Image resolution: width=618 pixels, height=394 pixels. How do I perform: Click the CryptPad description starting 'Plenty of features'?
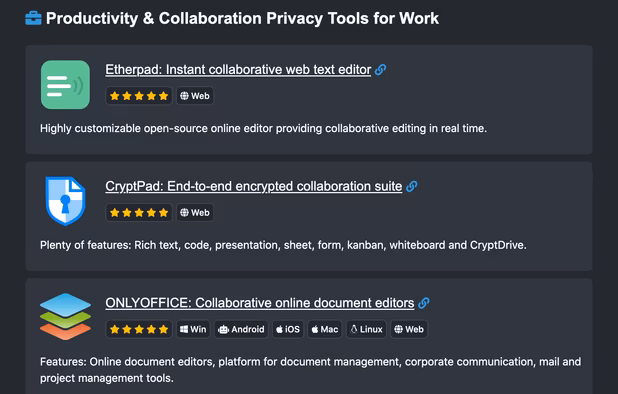(283, 245)
